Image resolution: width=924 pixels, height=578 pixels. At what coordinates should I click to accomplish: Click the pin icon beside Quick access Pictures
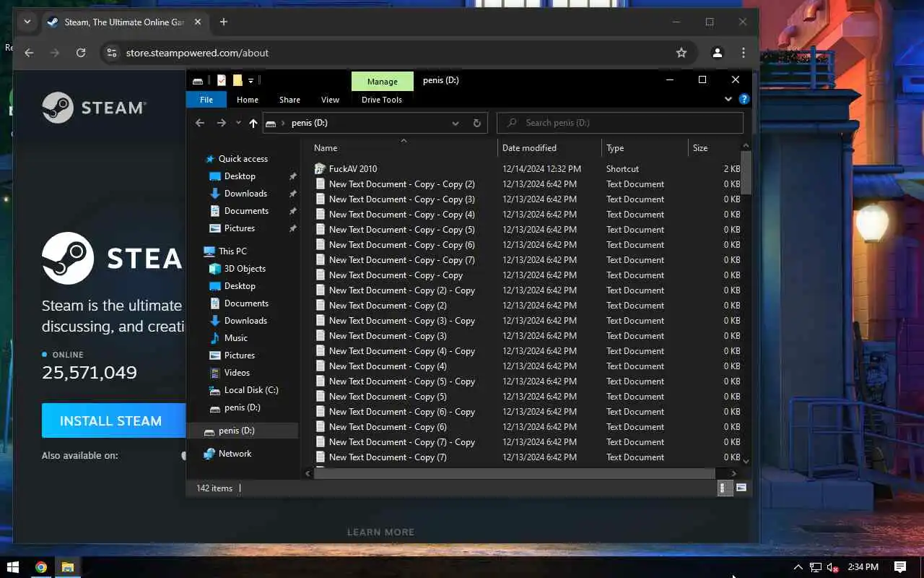[292, 228]
